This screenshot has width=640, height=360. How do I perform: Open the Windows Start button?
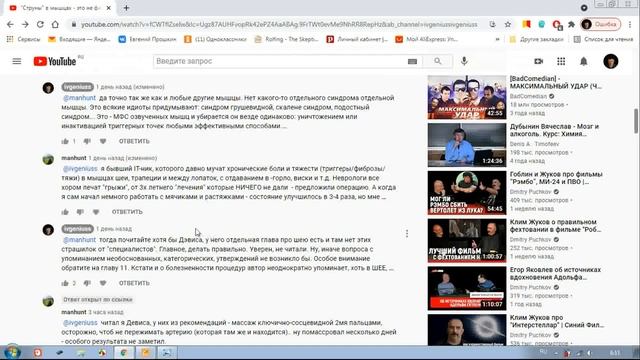(12, 353)
